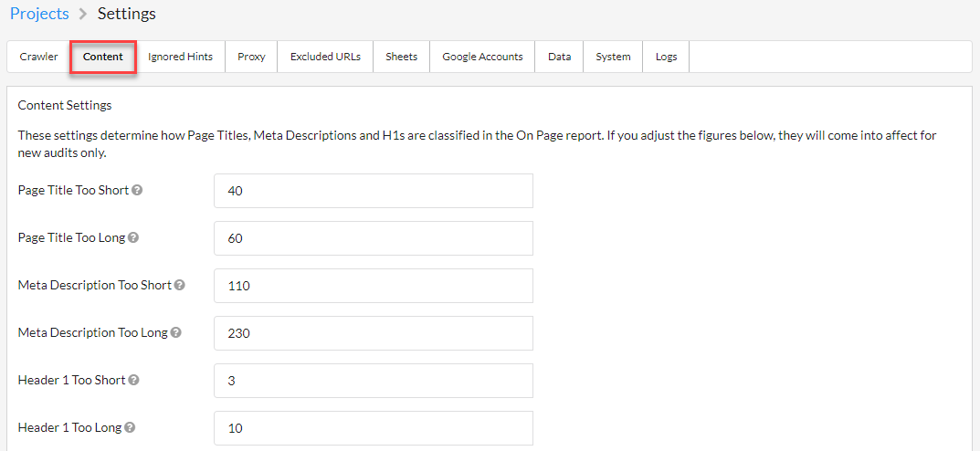Screen dimensions: 980x451
Task: Open help icon for Page Title Too Short
Action: point(138,191)
